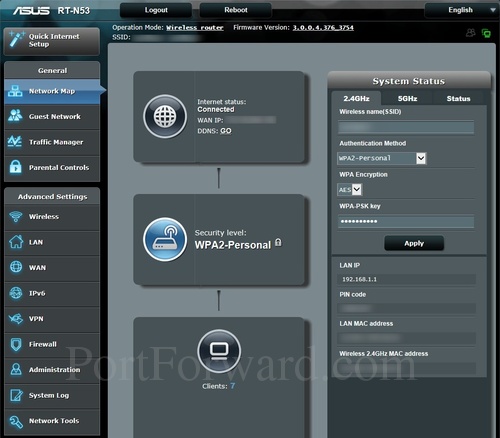Click the PIN code field

pyautogui.click(x=407, y=308)
